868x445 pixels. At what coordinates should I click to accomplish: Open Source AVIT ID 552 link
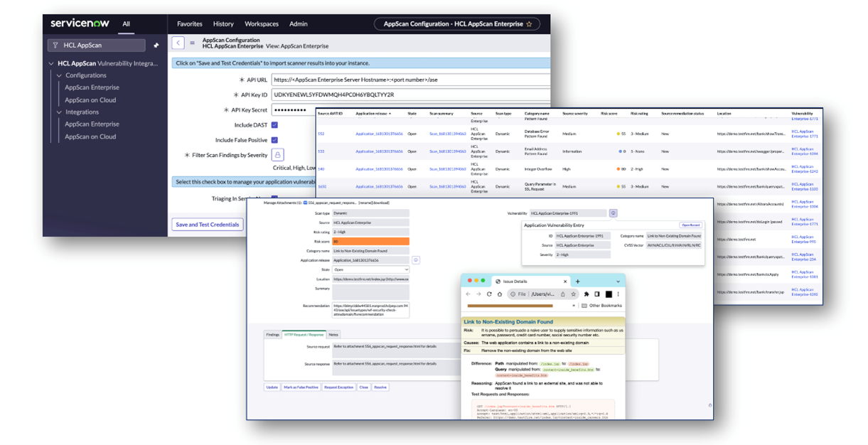[x=321, y=134]
